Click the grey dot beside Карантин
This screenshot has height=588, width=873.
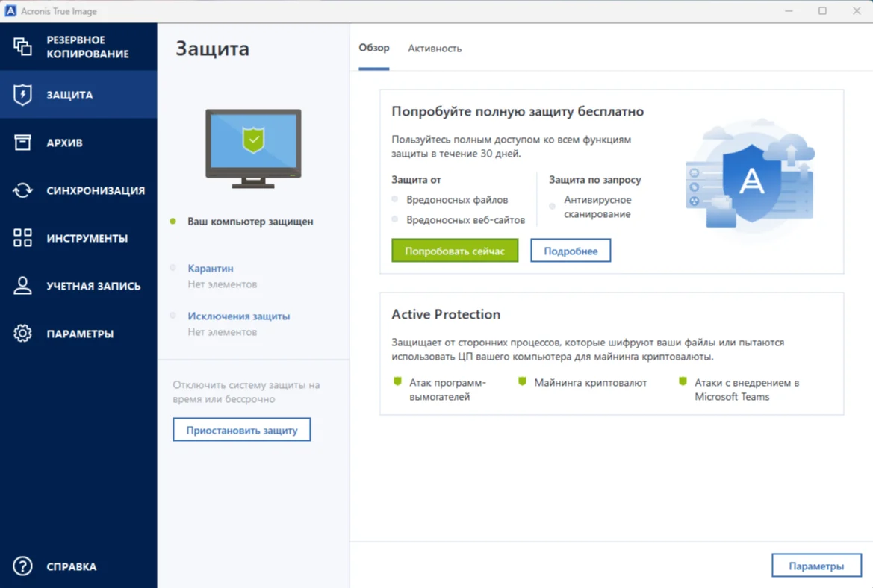tap(173, 268)
